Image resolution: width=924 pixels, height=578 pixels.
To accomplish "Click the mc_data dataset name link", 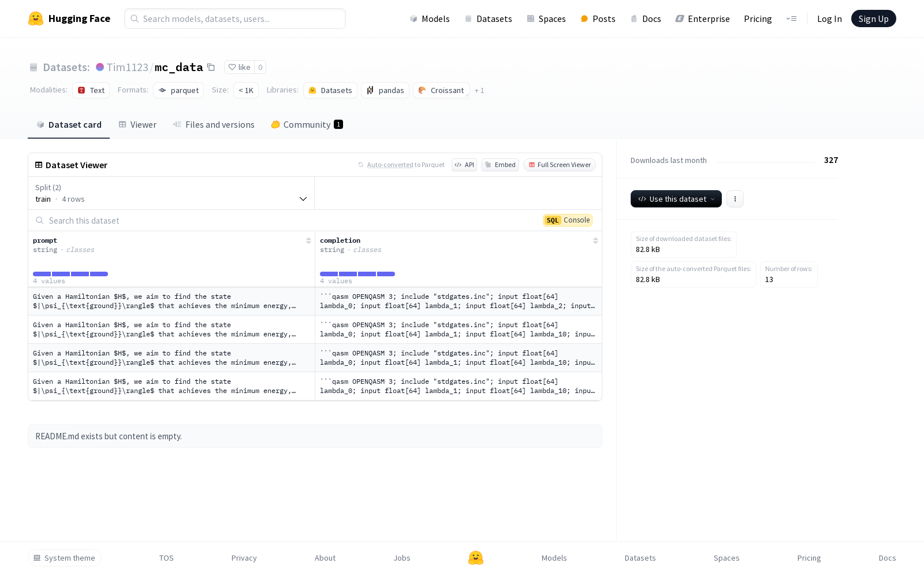I will click(x=178, y=67).
